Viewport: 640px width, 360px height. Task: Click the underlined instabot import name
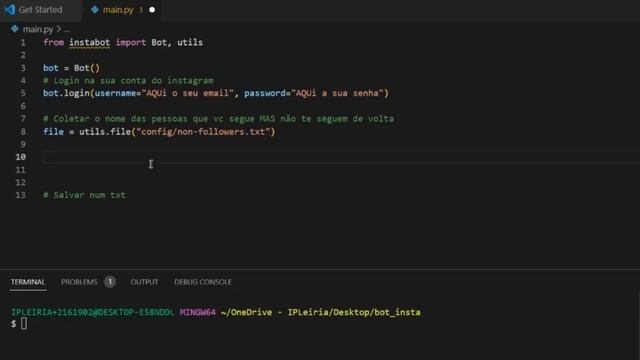click(89, 42)
